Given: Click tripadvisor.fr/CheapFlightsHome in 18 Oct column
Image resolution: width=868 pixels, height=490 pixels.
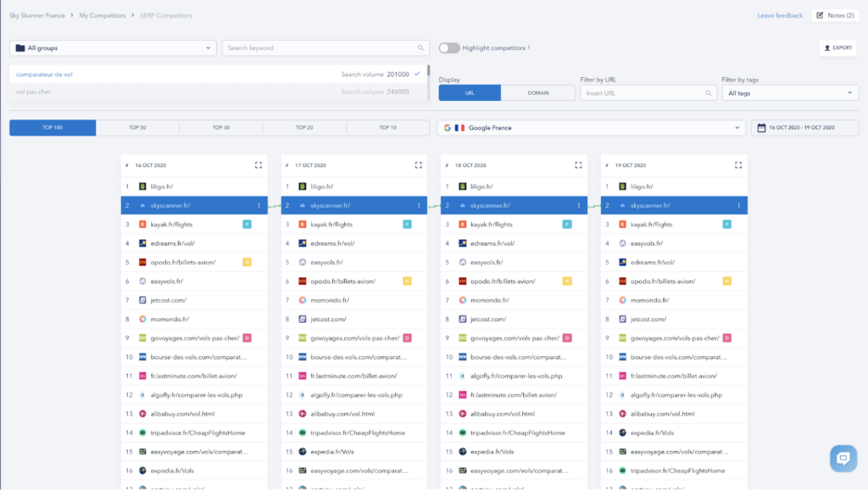Looking at the screenshot, I should (518, 433).
